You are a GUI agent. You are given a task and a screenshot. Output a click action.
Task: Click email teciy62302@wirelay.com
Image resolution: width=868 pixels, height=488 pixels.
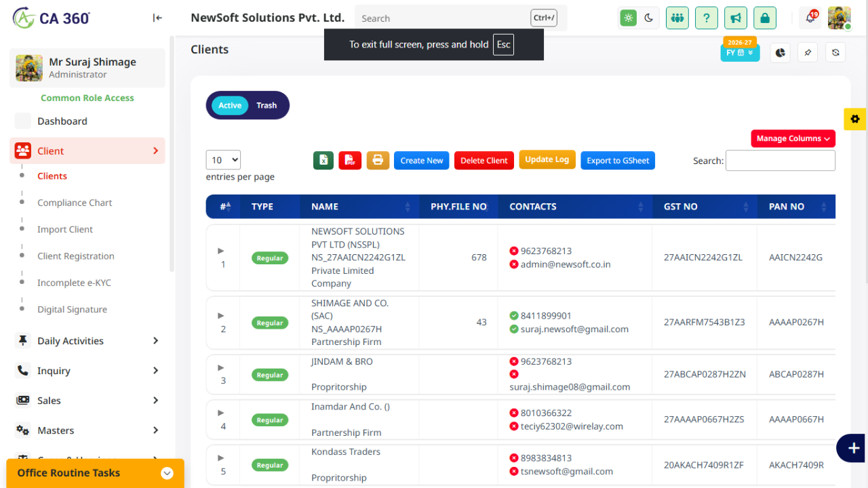pyautogui.click(x=572, y=426)
